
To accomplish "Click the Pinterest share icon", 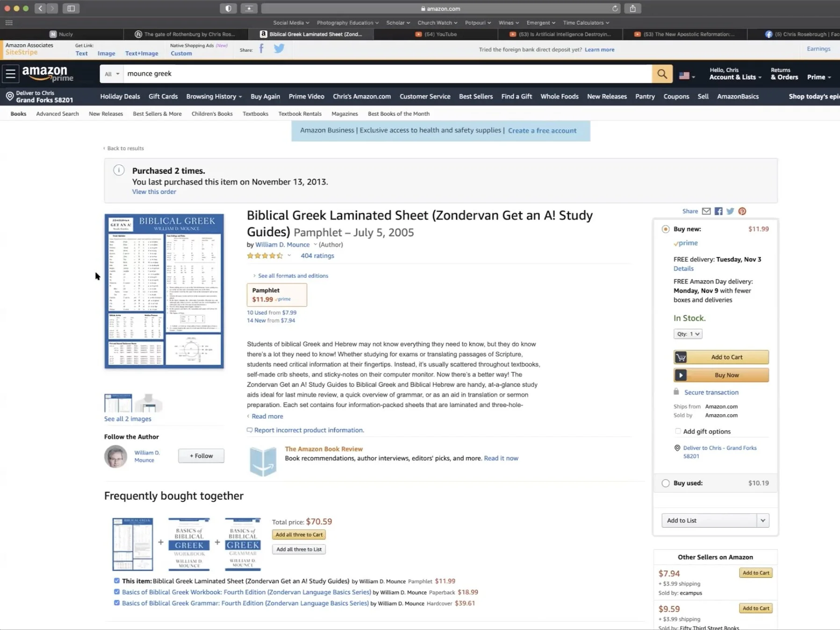I will (x=742, y=211).
